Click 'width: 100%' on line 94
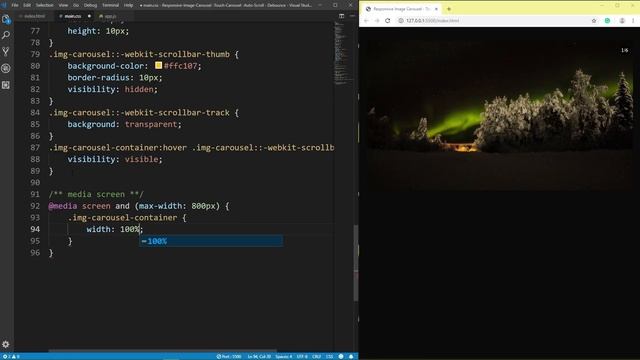 pos(113,229)
